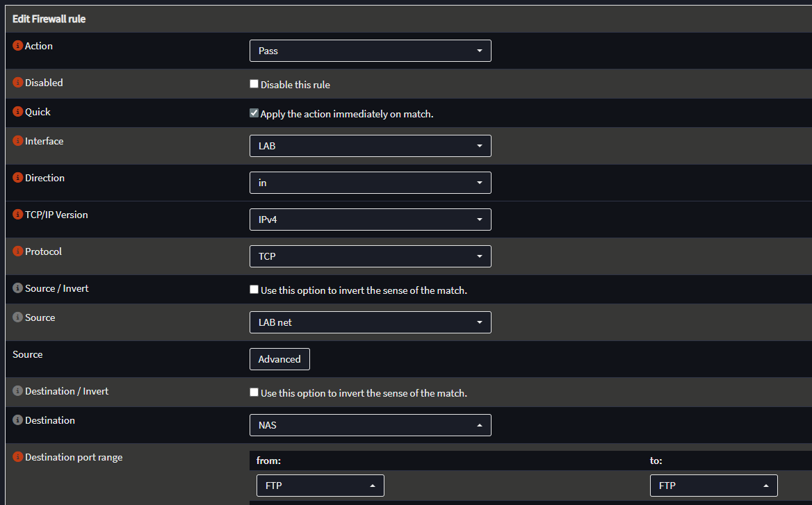Image resolution: width=812 pixels, height=505 pixels.
Task: Click the info icon beside Disabled
Action: click(17, 82)
